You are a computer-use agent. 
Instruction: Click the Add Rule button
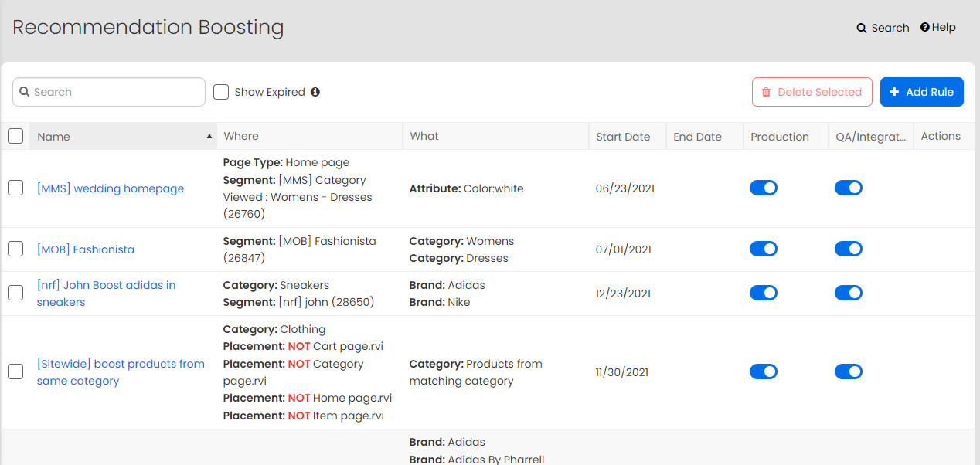(922, 92)
